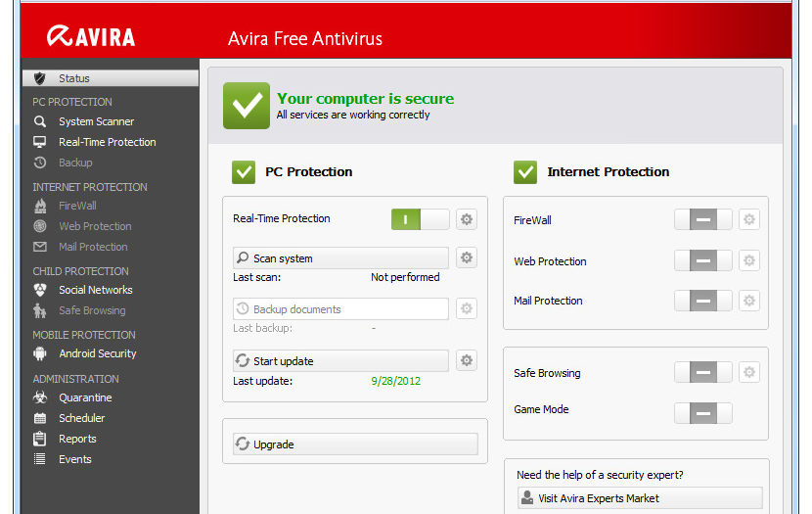Toggle the Web Protection switch
812x514 pixels.
pyautogui.click(x=702, y=260)
